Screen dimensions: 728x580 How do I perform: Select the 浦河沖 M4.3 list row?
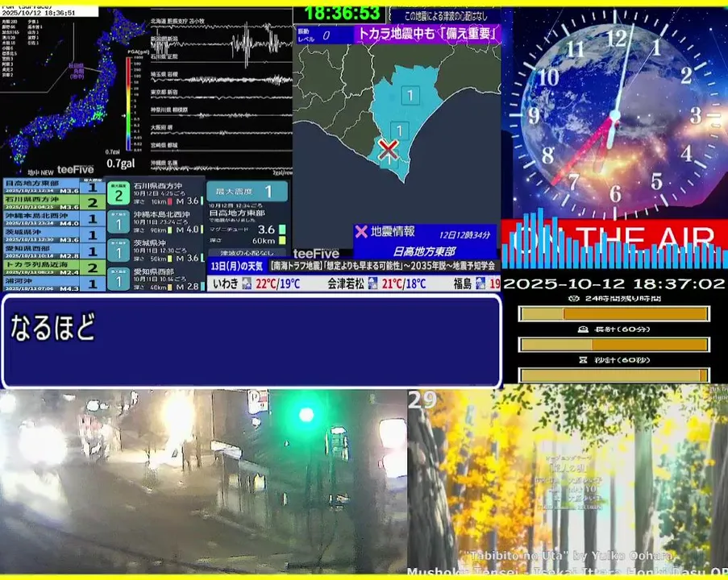pyautogui.click(x=54, y=284)
